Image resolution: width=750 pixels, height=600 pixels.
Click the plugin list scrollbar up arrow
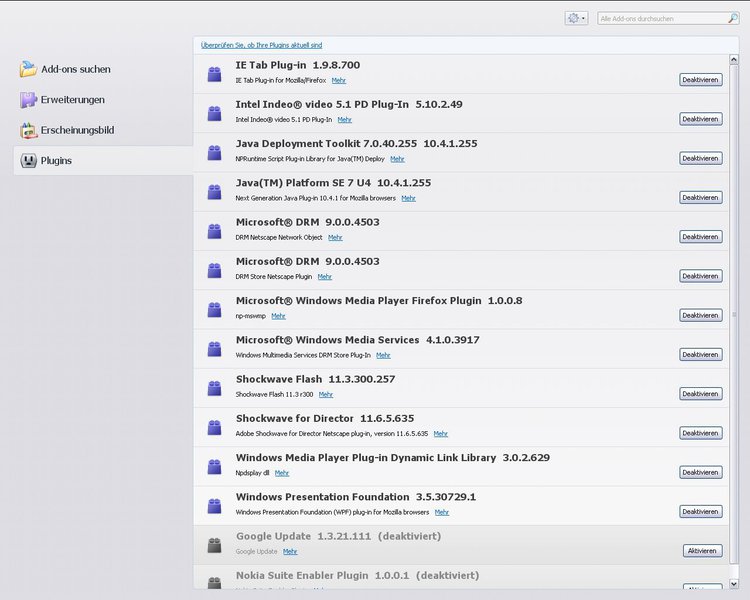734,60
